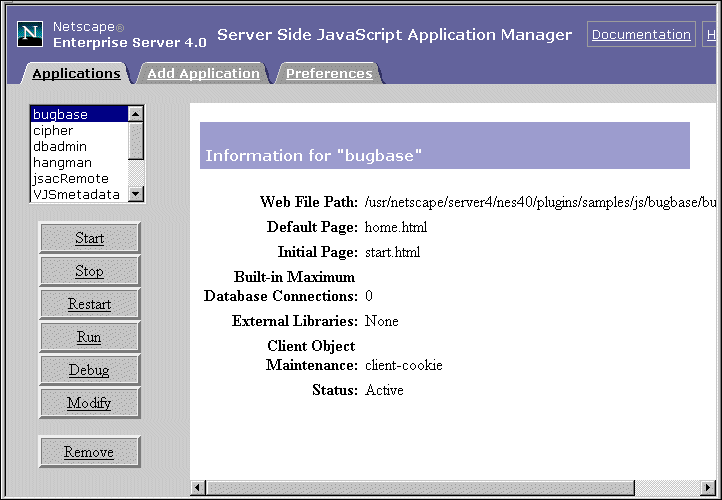This screenshot has height=500, width=722.
Task: Open the Documentation link
Action: click(x=641, y=34)
